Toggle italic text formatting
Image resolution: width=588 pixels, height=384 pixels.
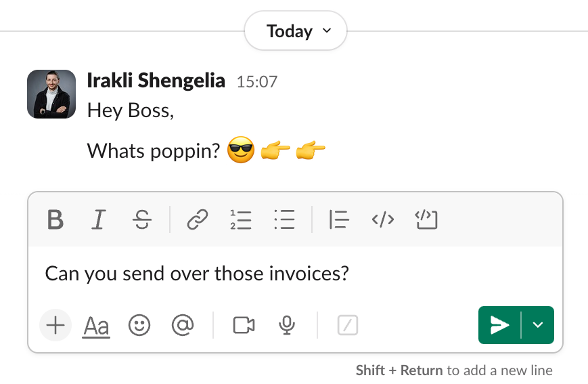click(99, 219)
